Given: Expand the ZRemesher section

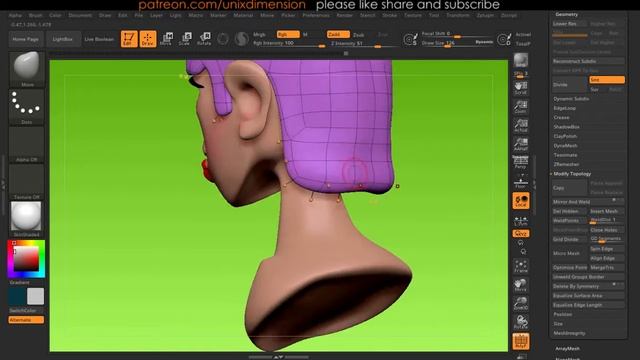Looking at the screenshot, I should (x=566, y=164).
